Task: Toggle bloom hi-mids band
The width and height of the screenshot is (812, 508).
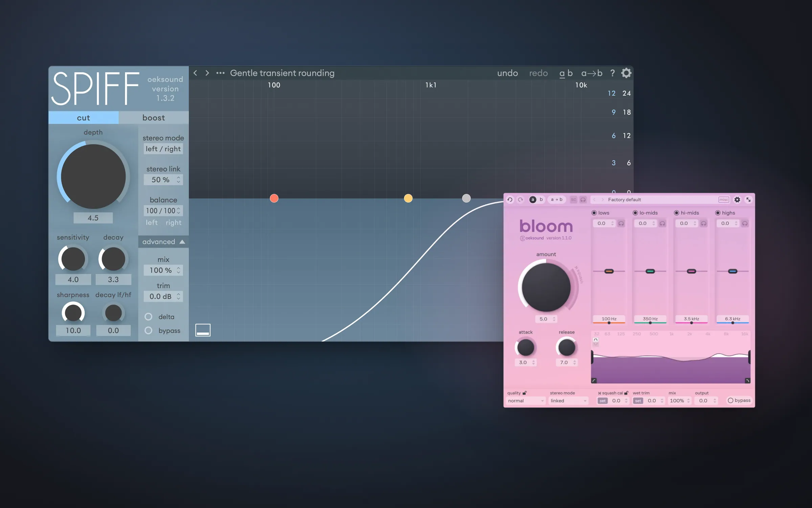Action: [x=676, y=213]
